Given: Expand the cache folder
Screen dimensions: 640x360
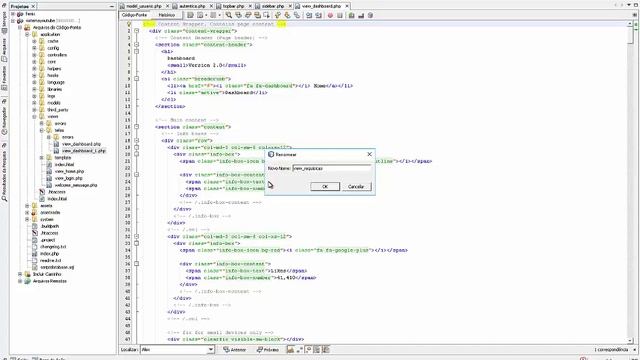Looking at the screenshot, I should click(34, 41).
